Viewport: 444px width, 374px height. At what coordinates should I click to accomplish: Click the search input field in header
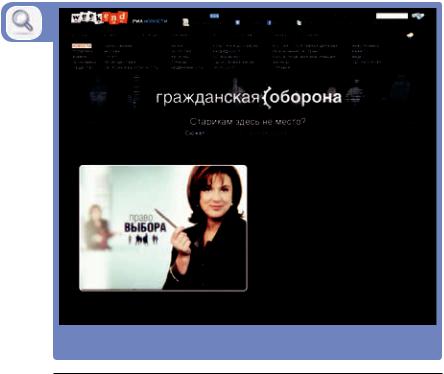(x=392, y=16)
